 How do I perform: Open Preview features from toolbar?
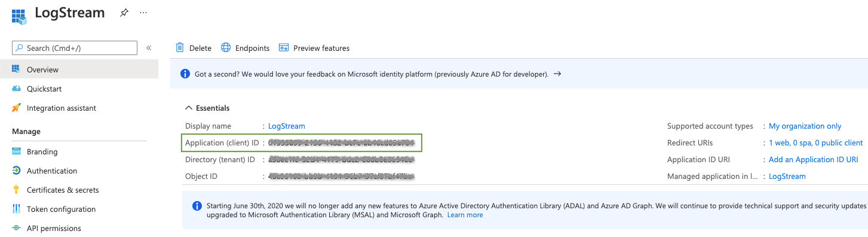tap(314, 48)
